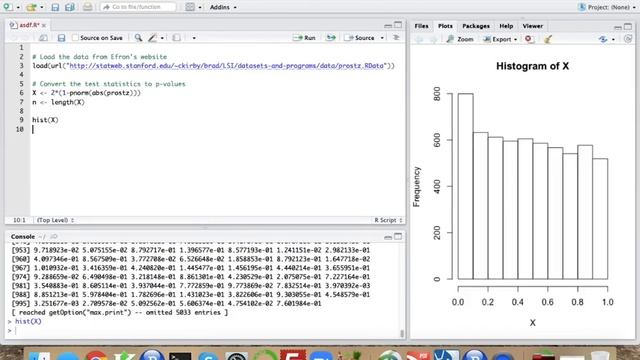The image size is (640, 360).
Task: Click the Show in new window icon
Action: pos(43,38)
